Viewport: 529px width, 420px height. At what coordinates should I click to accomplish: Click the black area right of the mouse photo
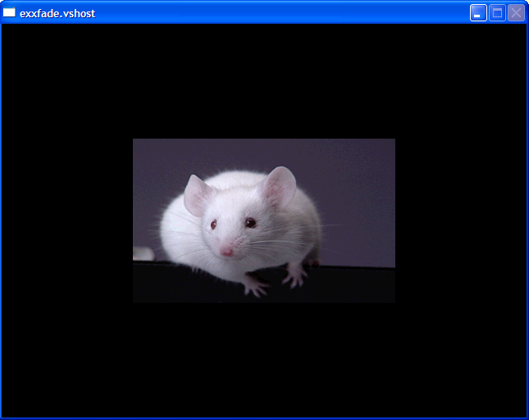[459, 221]
